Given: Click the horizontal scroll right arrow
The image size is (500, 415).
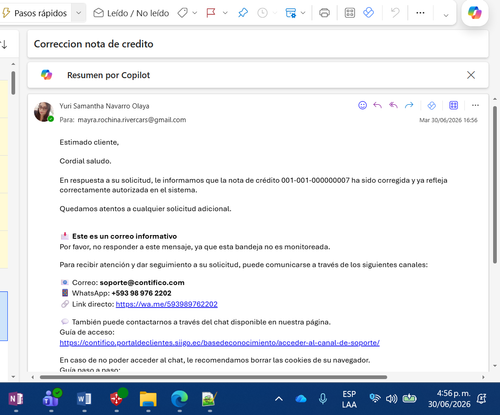Looking at the screenshot, I should click(x=483, y=377).
